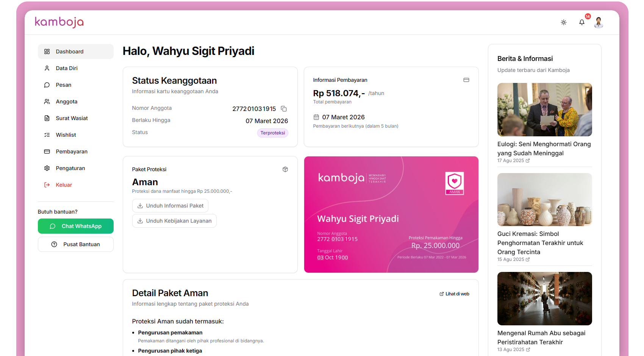Copy the member number with copy icon
This screenshot has width=644, height=356.
pos(284,109)
